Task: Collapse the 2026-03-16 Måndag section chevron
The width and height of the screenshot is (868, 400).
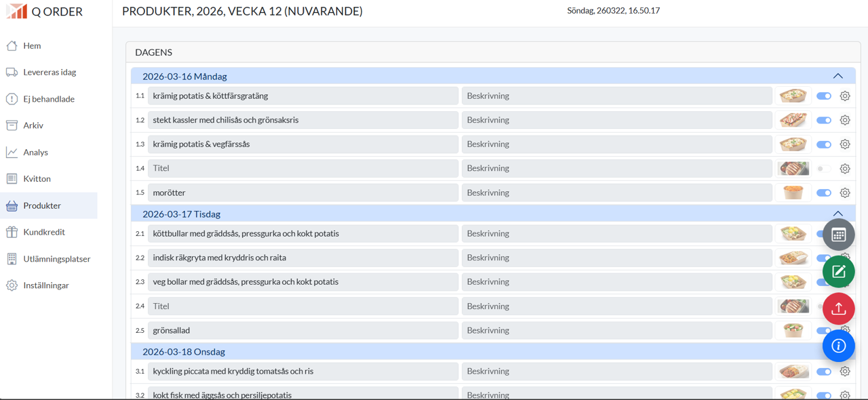Action: pos(838,76)
